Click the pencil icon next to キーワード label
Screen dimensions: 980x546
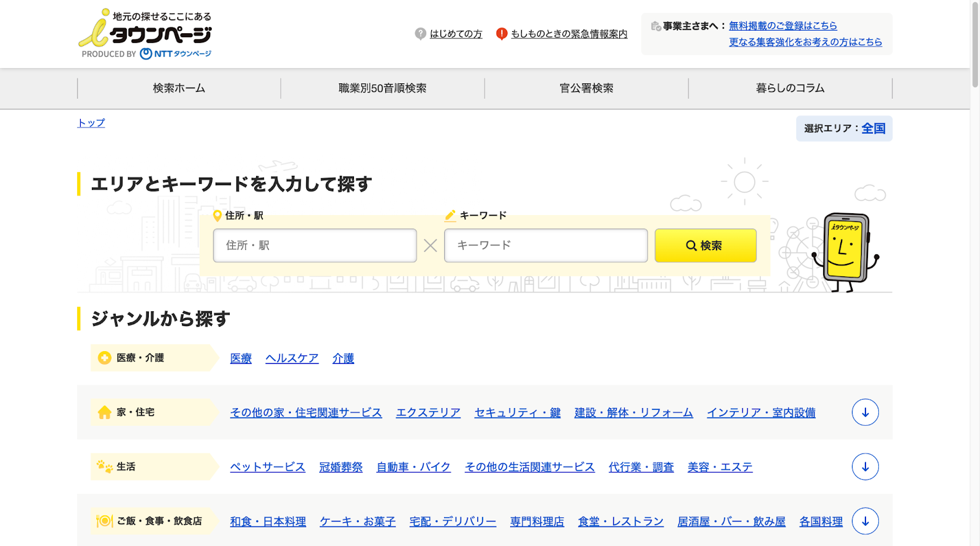(450, 215)
